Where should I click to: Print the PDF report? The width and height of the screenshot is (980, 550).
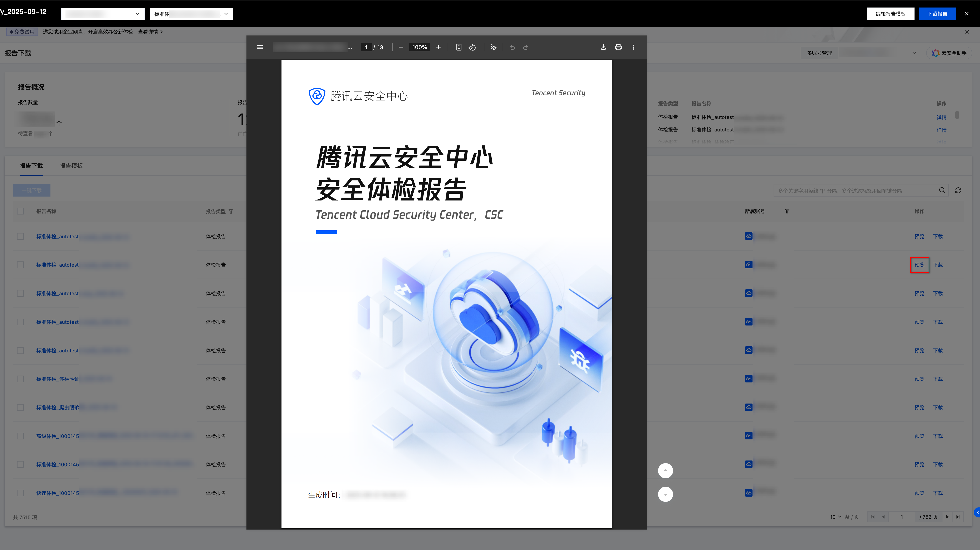point(618,47)
